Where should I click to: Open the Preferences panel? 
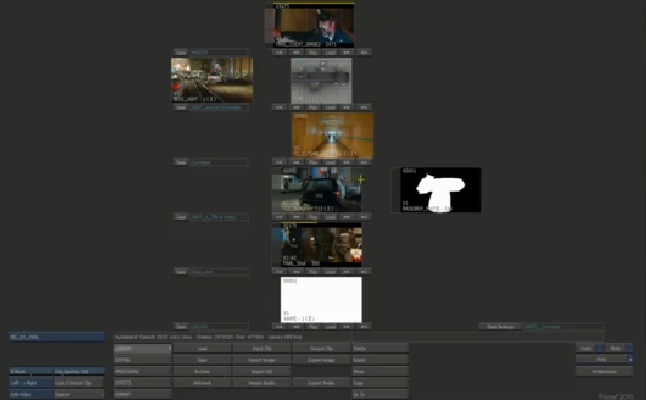pyautogui.click(x=604, y=372)
